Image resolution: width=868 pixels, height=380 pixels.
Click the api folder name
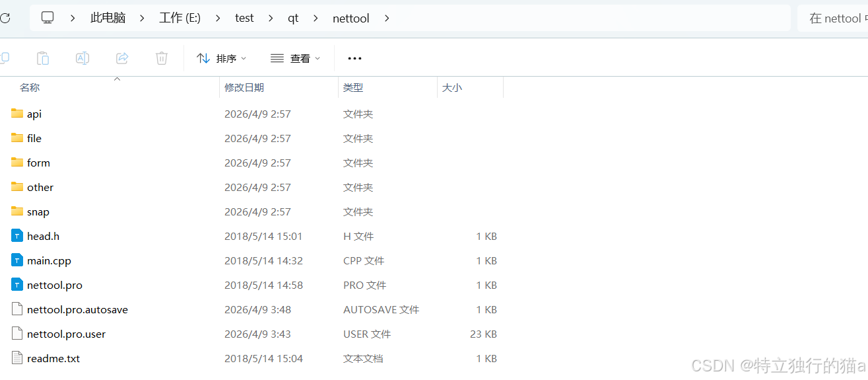34,114
